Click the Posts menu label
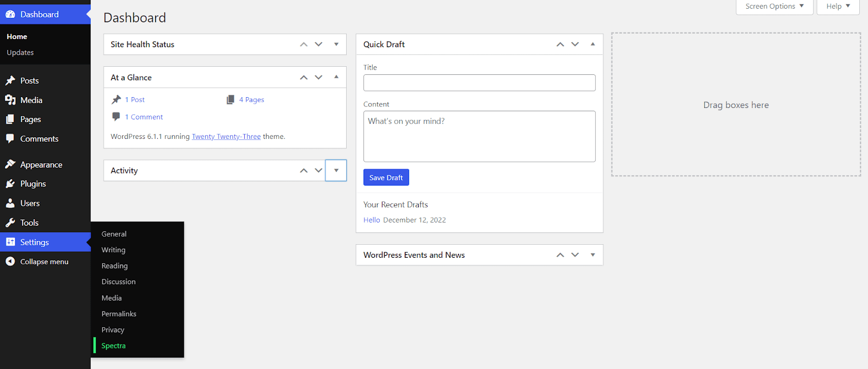 [29, 80]
